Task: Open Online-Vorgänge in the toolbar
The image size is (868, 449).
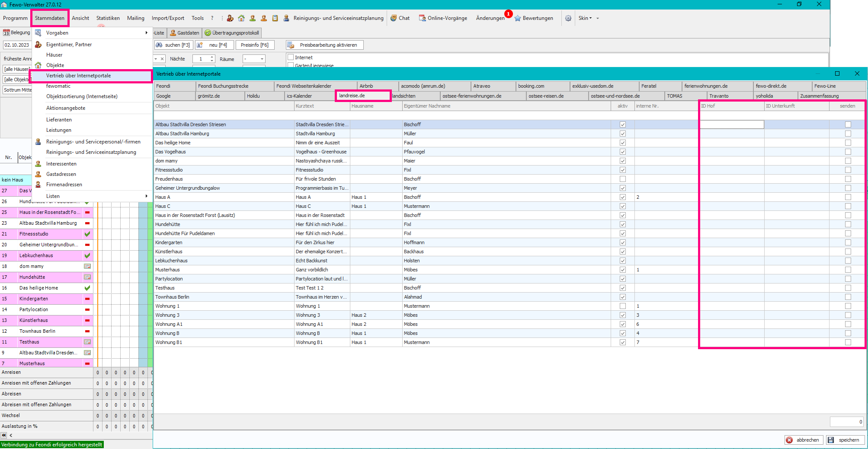Action: coord(443,18)
